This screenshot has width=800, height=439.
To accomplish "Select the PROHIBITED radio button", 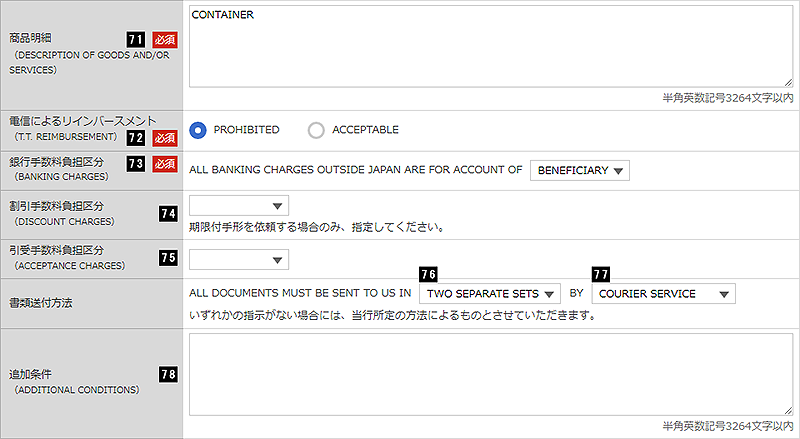I will pyautogui.click(x=198, y=129).
